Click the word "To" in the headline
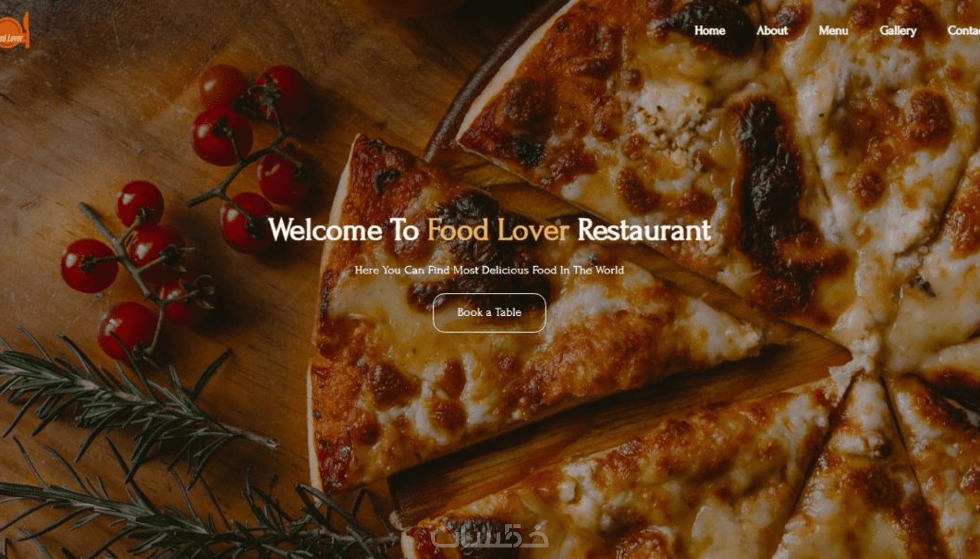 404,230
